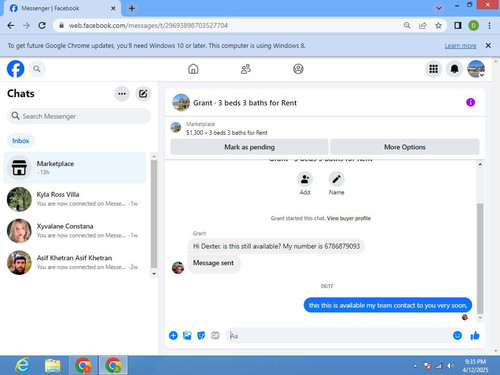Image resolution: width=500 pixels, height=375 pixels.
Task: Click the chat list scrollbar up arrow
Action: click(x=154, y=156)
